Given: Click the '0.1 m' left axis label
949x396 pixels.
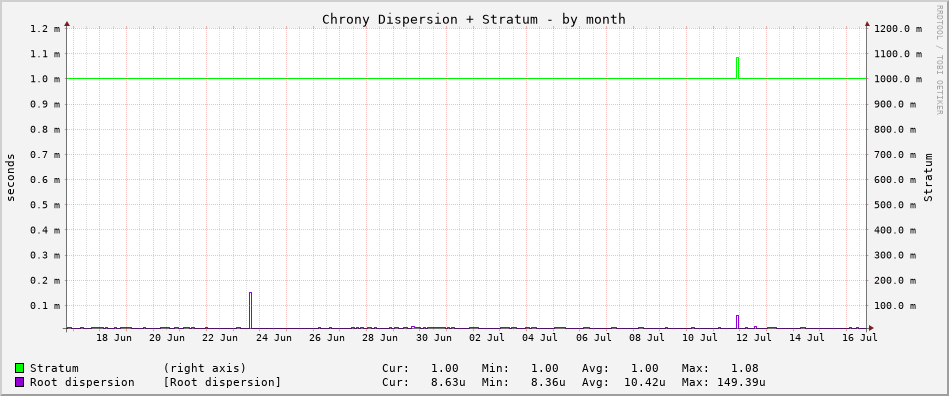Looking at the screenshot, I should (45, 306).
